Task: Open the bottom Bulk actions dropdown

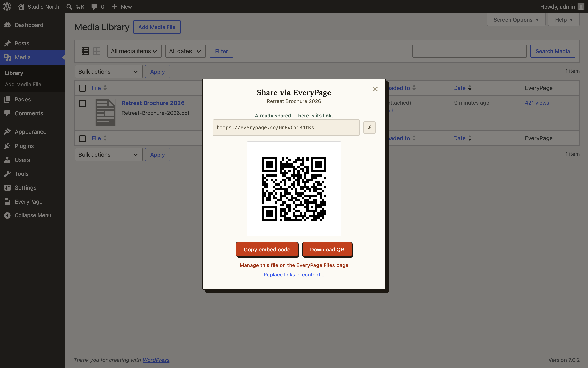Action: tap(108, 155)
